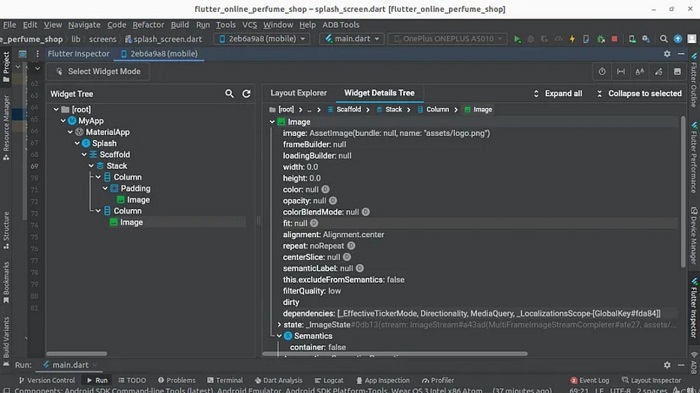
Task: Click Scaffold in the details breadcrumb
Action: point(344,109)
